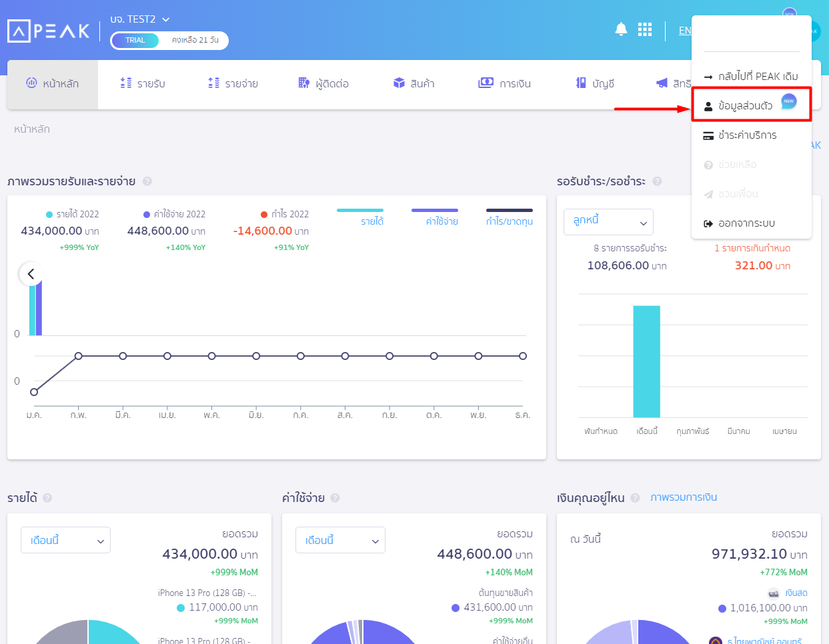Click the TRIAL badge button

click(135, 41)
